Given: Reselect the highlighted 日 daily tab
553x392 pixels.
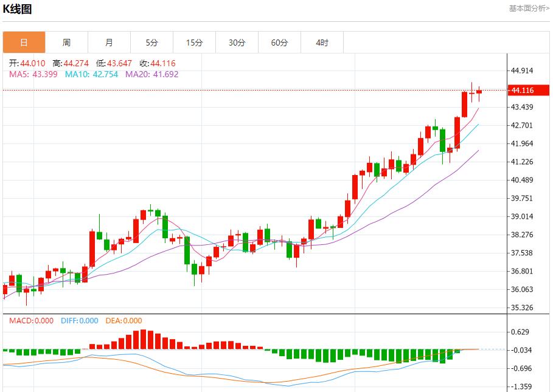Looking at the screenshot, I should (24, 42).
